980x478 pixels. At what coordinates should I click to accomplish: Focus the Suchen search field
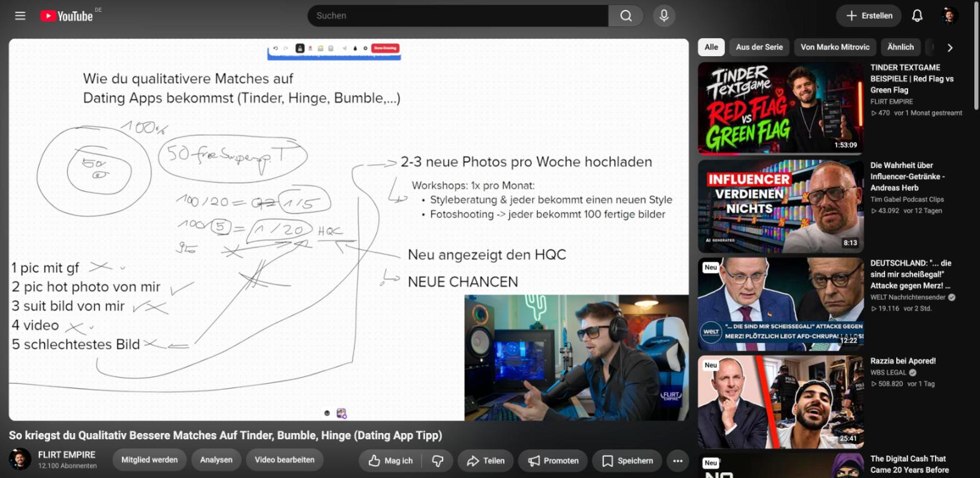[457, 16]
